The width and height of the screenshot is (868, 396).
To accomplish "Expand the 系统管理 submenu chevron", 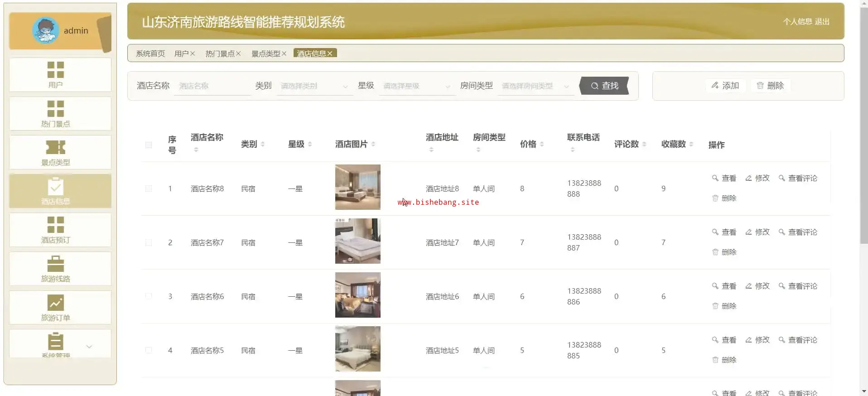I will click(89, 347).
